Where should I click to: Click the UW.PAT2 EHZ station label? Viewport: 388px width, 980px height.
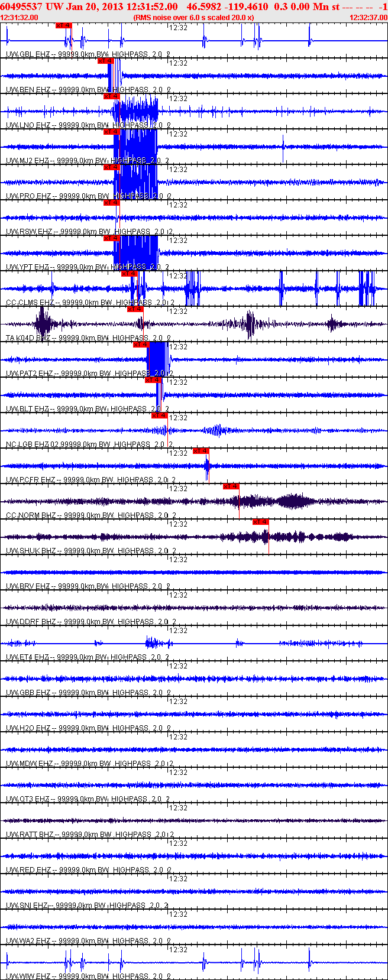[30, 374]
